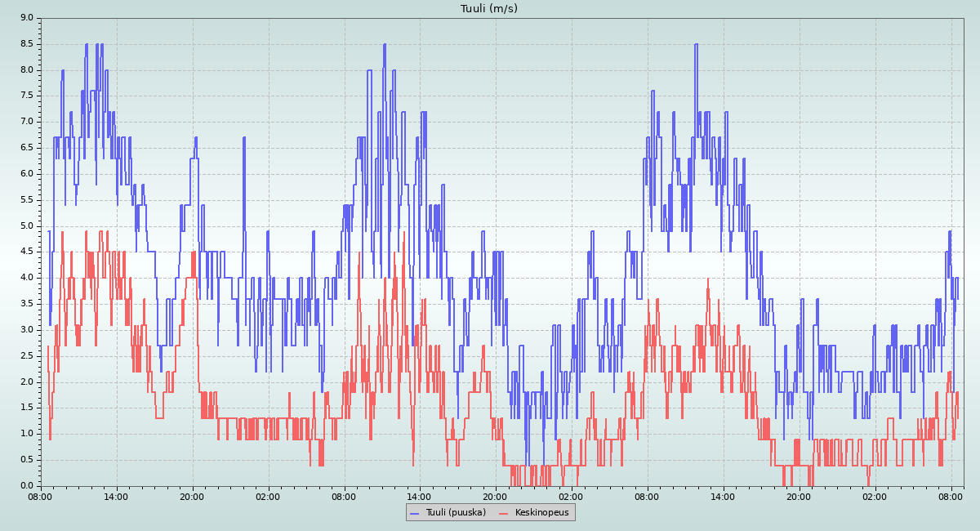The height and width of the screenshot is (531, 980).
Task: Click the chart title Tuuli (m/s)
Action: point(489,9)
